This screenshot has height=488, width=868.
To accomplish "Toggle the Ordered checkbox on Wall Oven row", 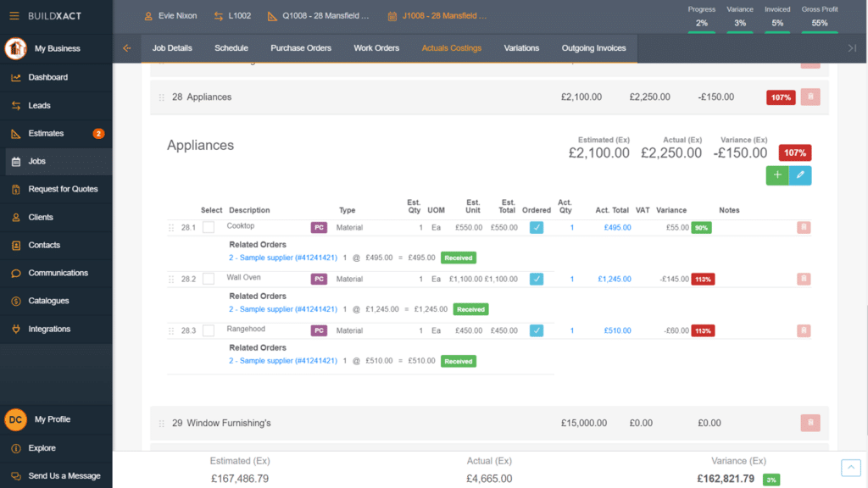I will point(536,279).
